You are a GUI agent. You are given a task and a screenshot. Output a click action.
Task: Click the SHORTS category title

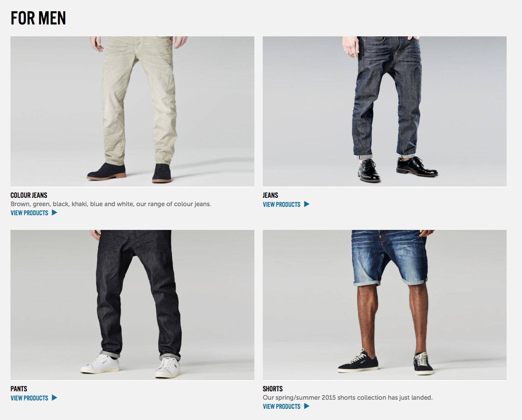273,389
